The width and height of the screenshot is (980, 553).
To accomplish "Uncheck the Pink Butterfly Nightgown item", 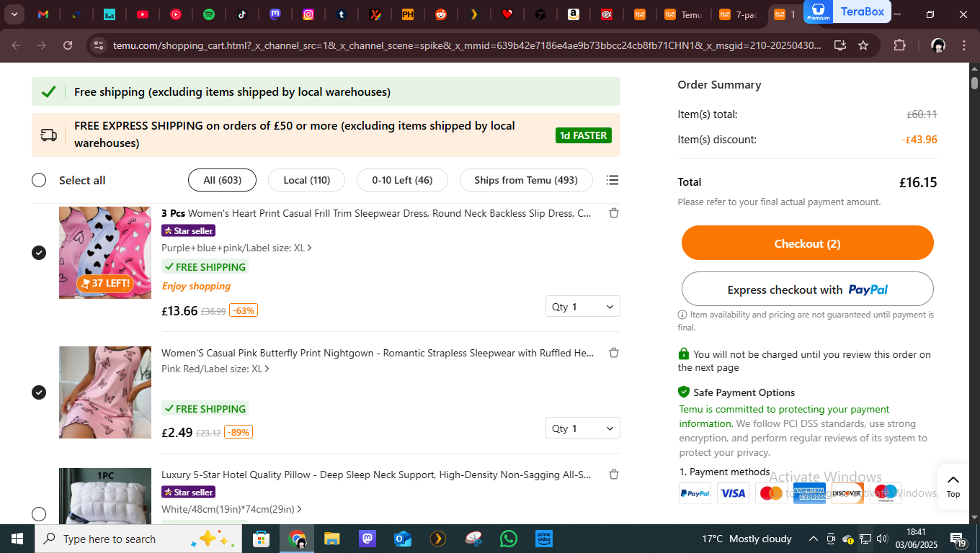I will pyautogui.click(x=39, y=392).
